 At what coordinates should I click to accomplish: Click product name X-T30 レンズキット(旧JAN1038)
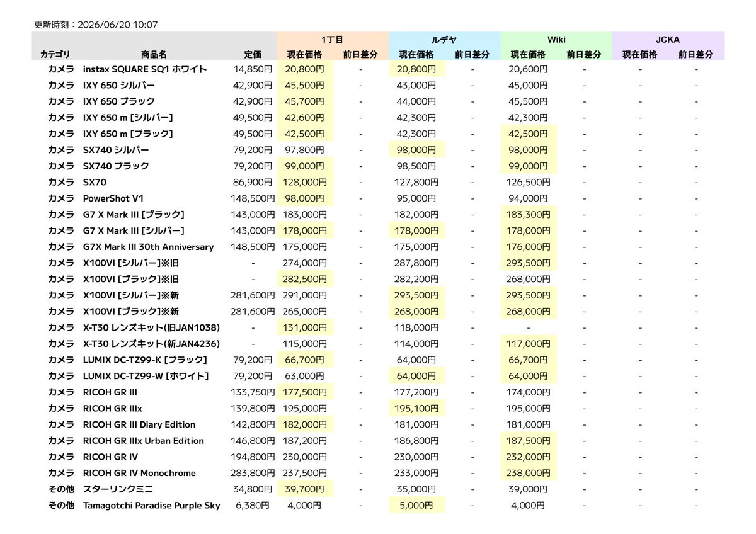click(151, 327)
